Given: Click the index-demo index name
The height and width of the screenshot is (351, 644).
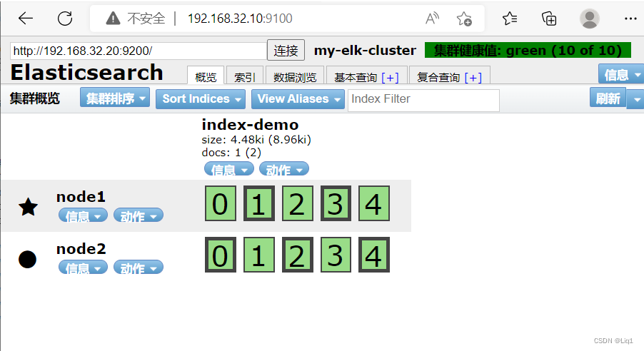Looking at the screenshot, I should click(250, 124).
